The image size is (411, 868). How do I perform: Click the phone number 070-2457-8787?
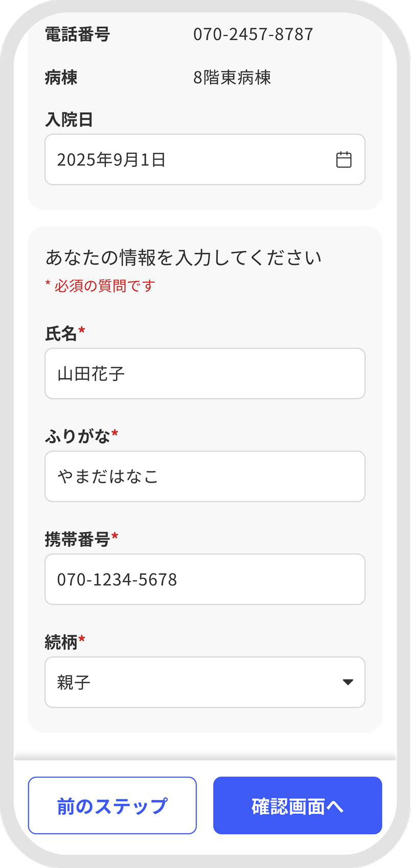tap(253, 34)
